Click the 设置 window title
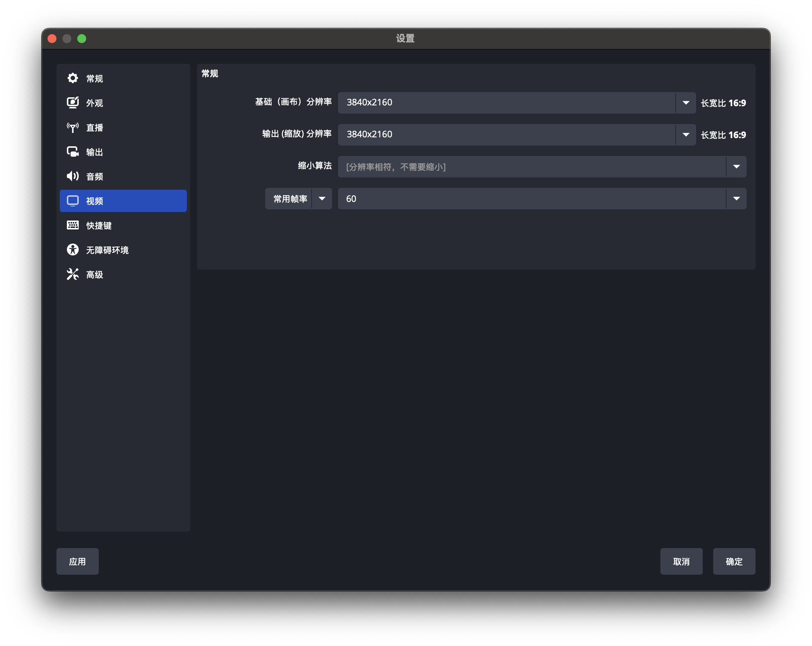Viewport: 812px width, 646px height. click(x=405, y=38)
